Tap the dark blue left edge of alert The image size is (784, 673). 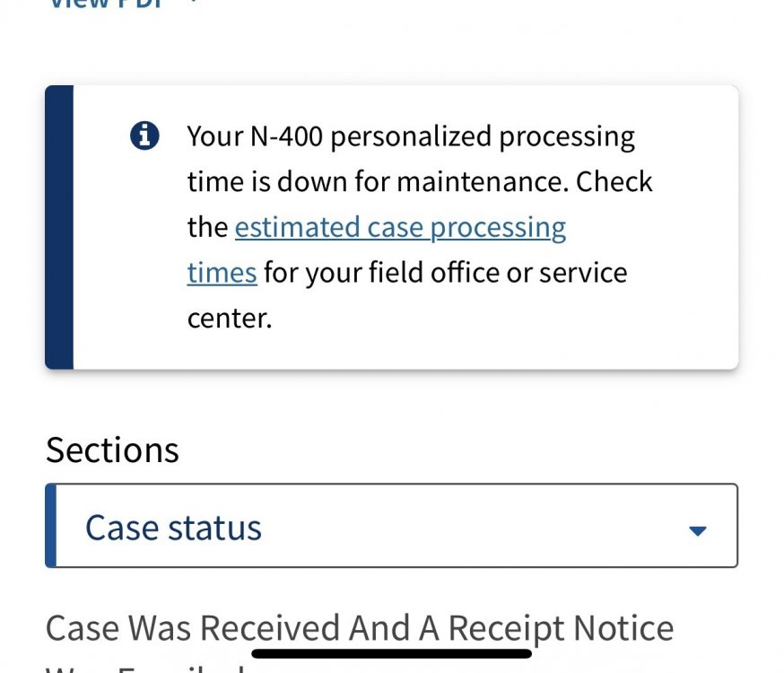point(58,227)
